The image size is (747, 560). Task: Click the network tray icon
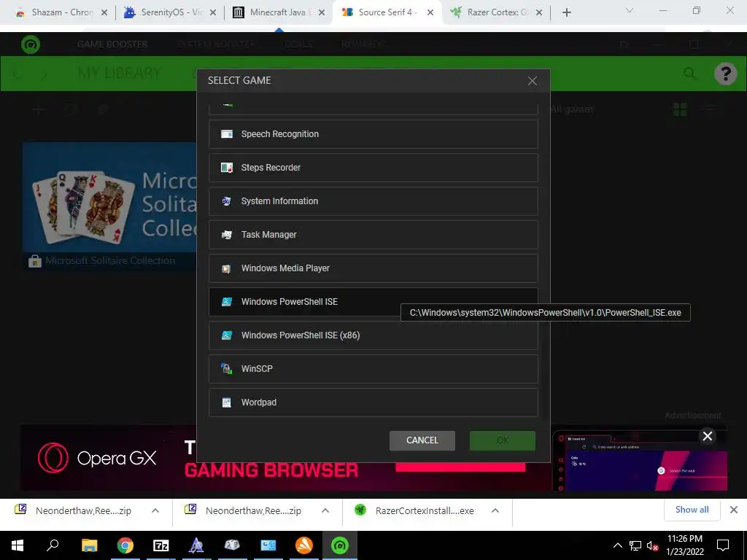point(635,545)
